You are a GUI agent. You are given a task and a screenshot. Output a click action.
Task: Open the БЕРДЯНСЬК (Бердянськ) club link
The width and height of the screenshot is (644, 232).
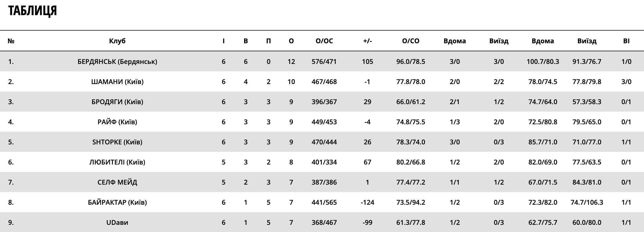click(117, 61)
